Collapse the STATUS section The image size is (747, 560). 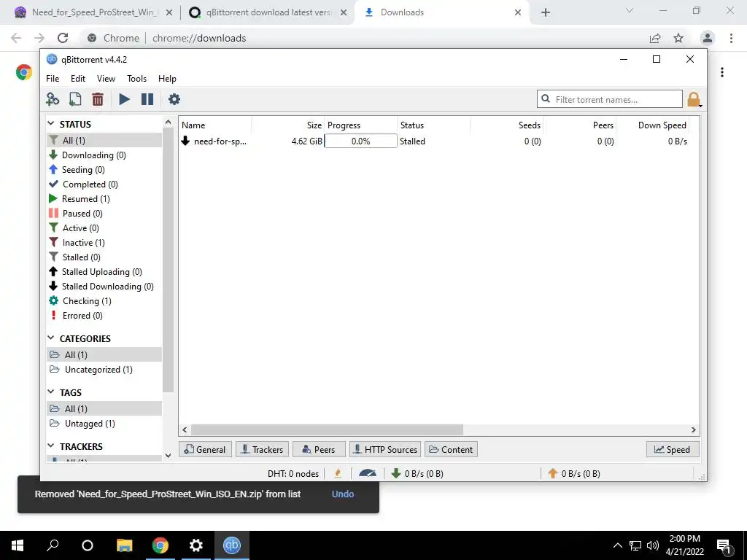(x=51, y=124)
